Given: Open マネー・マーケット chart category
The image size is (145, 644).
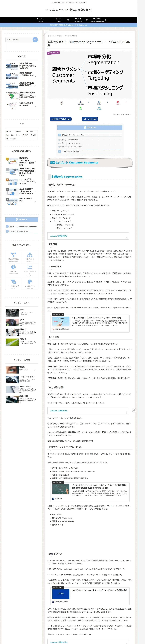Looking at the screenshot, I should [x=30, y=270].
